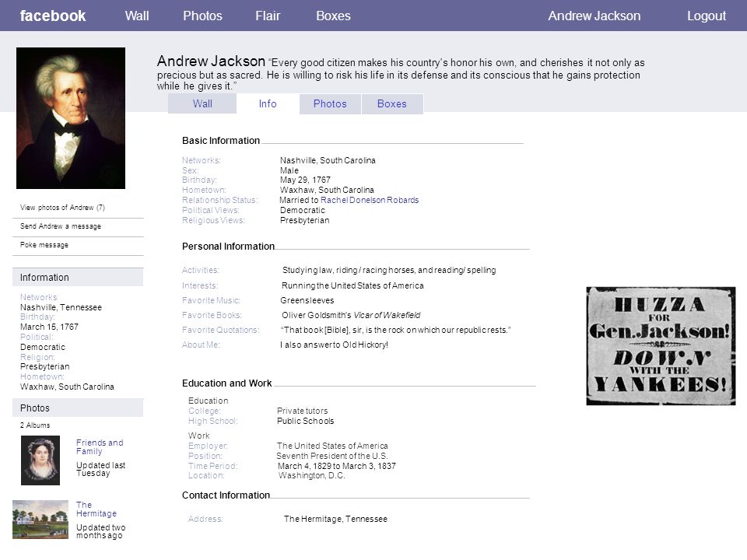Open Rachel Donelson Robards profile link
Viewport: 747px width, 560px height.
tap(370, 200)
